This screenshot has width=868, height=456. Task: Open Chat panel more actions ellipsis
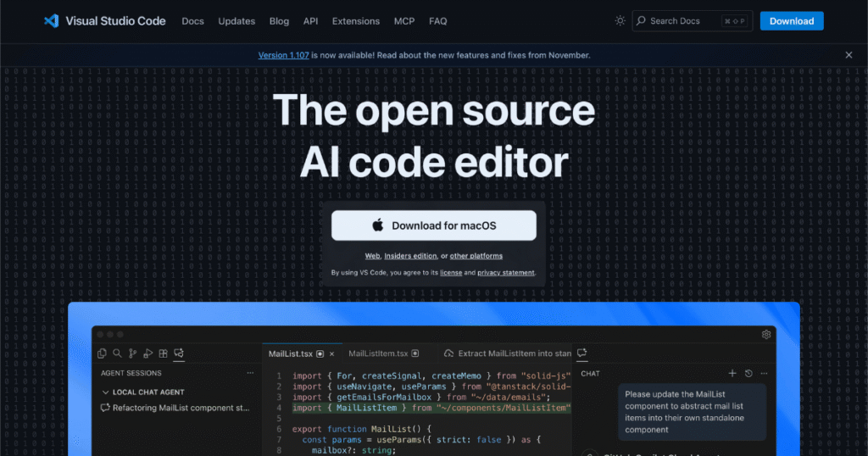[765, 373]
